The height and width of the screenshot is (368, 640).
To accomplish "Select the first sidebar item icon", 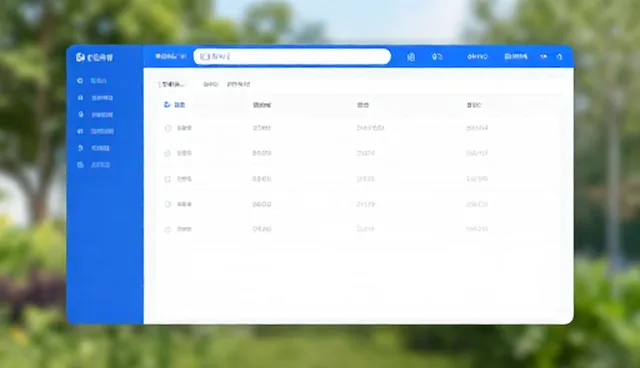I will tap(80, 81).
